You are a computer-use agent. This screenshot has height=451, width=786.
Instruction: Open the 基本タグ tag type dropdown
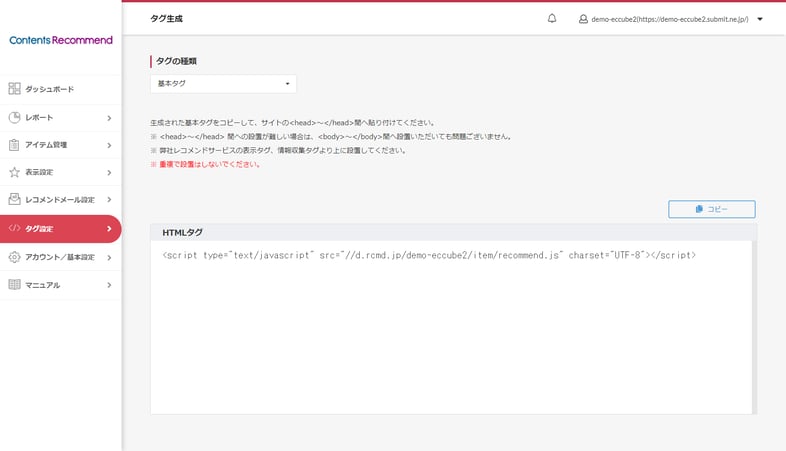223,84
